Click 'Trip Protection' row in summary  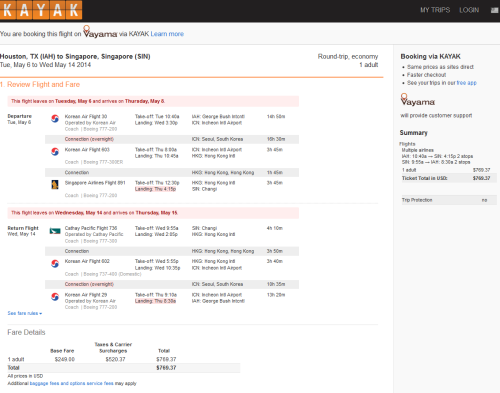[449, 200]
